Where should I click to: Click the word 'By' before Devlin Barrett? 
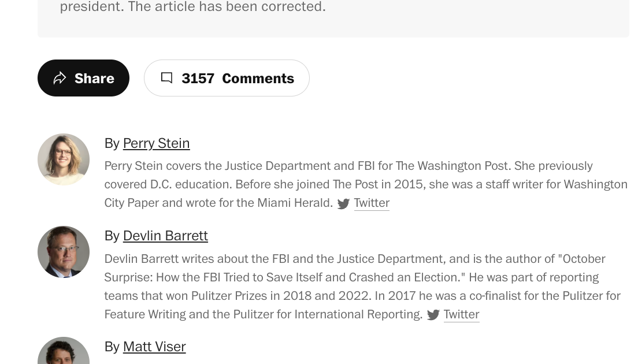(x=112, y=236)
